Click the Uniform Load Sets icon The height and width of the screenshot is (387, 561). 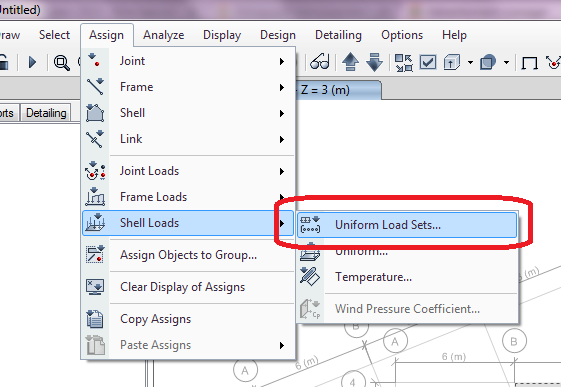pyautogui.click(x=310, y=225)
